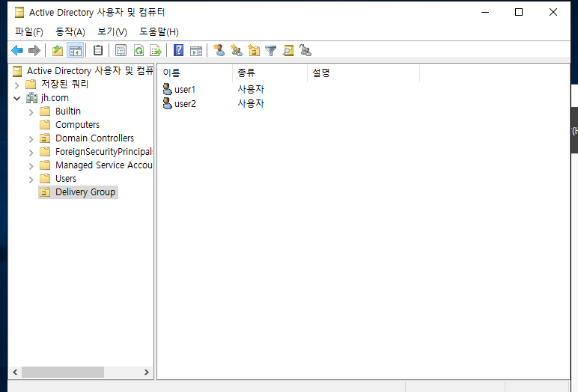Select user1 in the list
Screen dimensions: 578x392
coord(185,90)
